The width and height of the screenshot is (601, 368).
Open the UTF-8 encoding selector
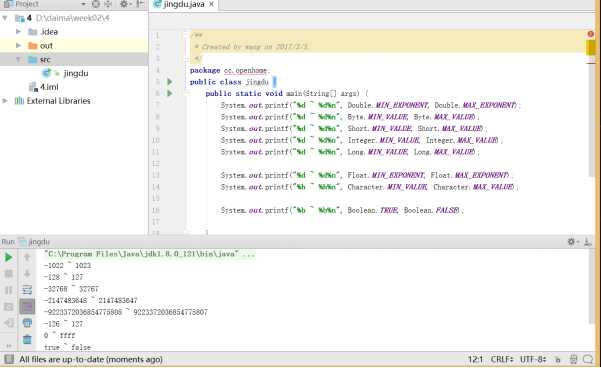[x=533, y=360]
